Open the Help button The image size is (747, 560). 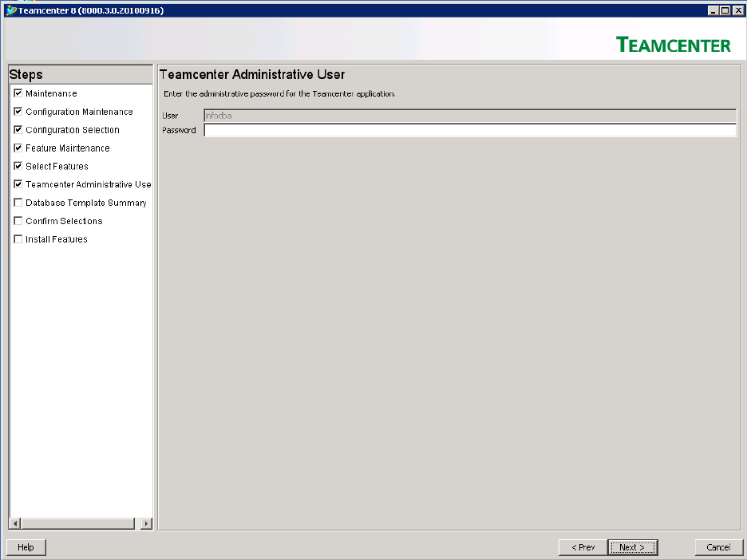click(26, 547)
